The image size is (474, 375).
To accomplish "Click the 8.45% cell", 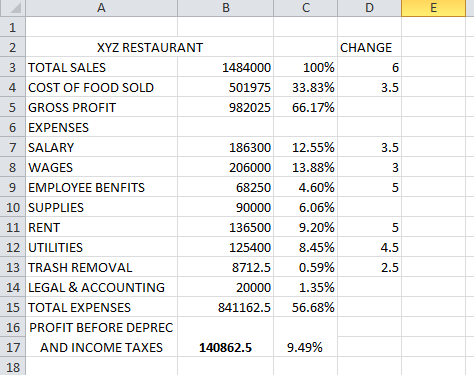I will coord(306,247).
